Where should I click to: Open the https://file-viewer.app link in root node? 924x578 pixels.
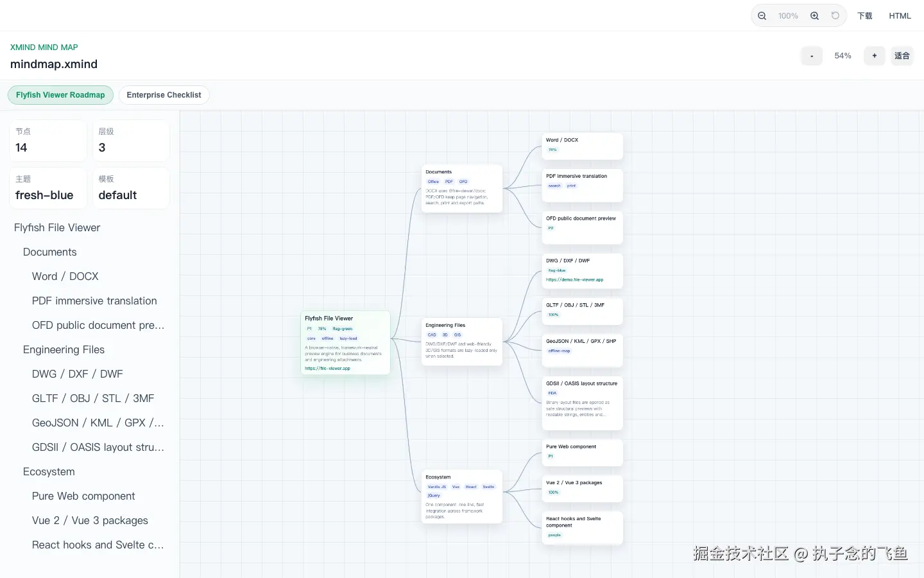[x=328, y=369]
